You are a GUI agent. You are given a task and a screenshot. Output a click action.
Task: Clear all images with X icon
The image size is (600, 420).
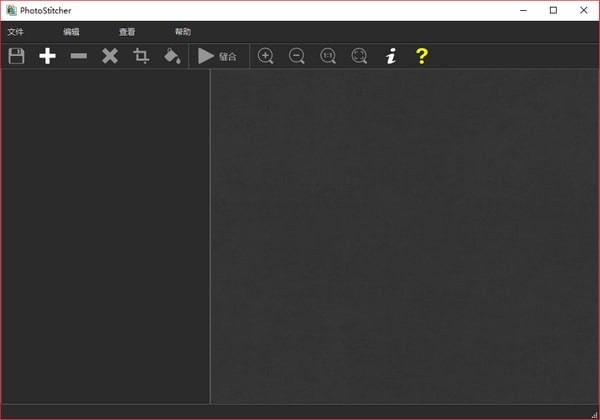110,56
